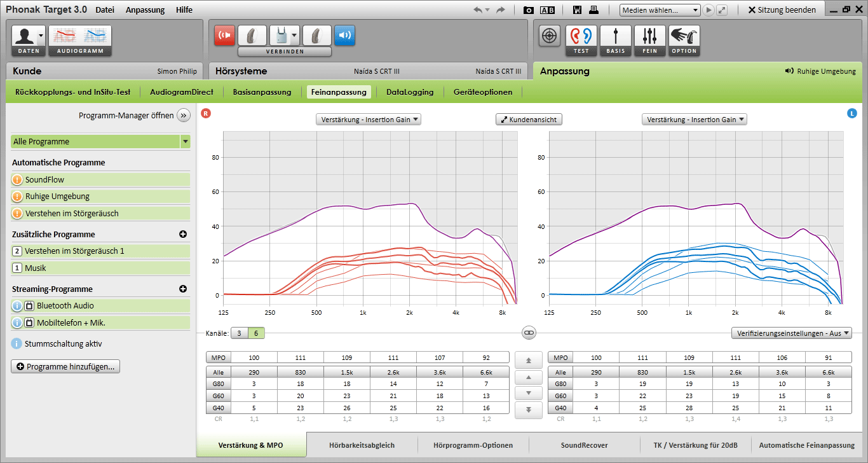Viewport: 868px width, 463px height.
Task: Open TK / Verstärkung für 20dB tab
Action: tap(696, 445)
